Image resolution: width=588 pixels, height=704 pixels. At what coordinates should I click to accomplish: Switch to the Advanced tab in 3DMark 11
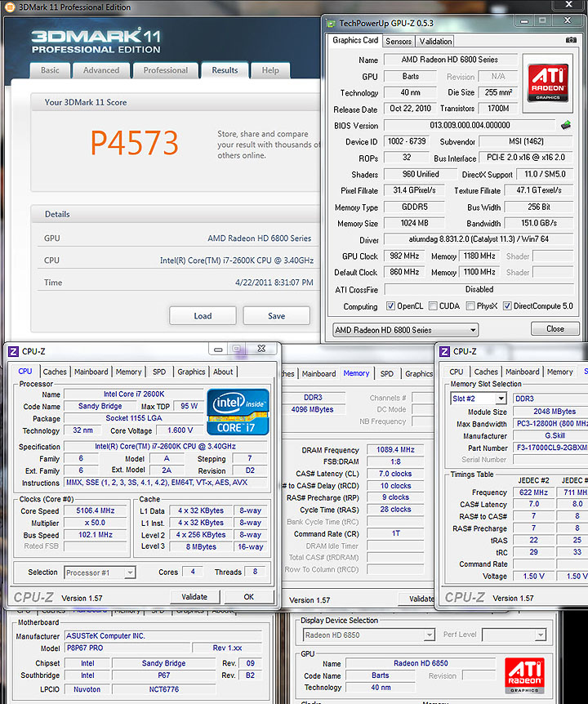(101, 70)
